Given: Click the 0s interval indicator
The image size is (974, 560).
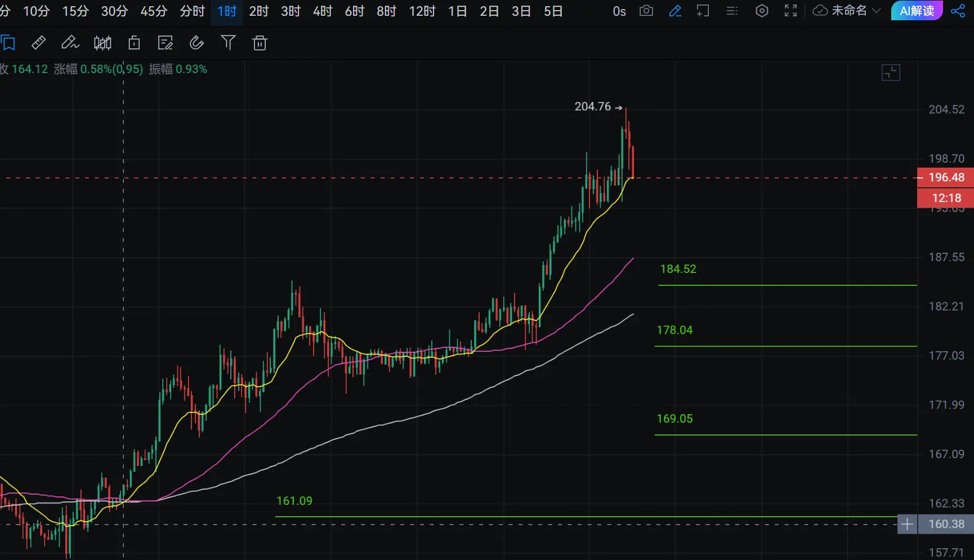Looking at the screenshot, I should (x=619, y=11).
